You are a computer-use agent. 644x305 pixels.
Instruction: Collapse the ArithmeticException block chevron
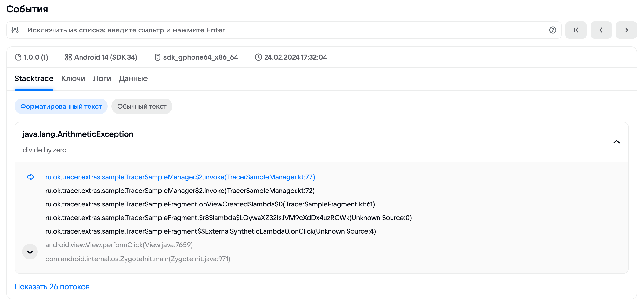pos(616,142)
